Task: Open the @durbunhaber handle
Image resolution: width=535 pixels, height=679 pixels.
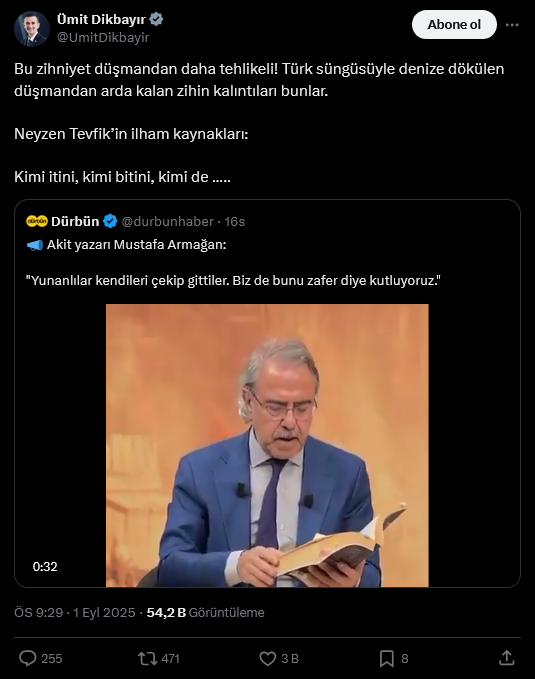Action: point(167,221)
